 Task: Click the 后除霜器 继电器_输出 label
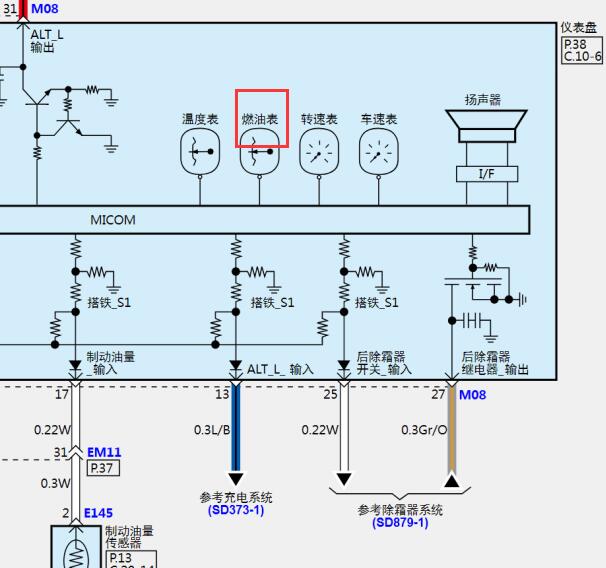coord(495,363)
